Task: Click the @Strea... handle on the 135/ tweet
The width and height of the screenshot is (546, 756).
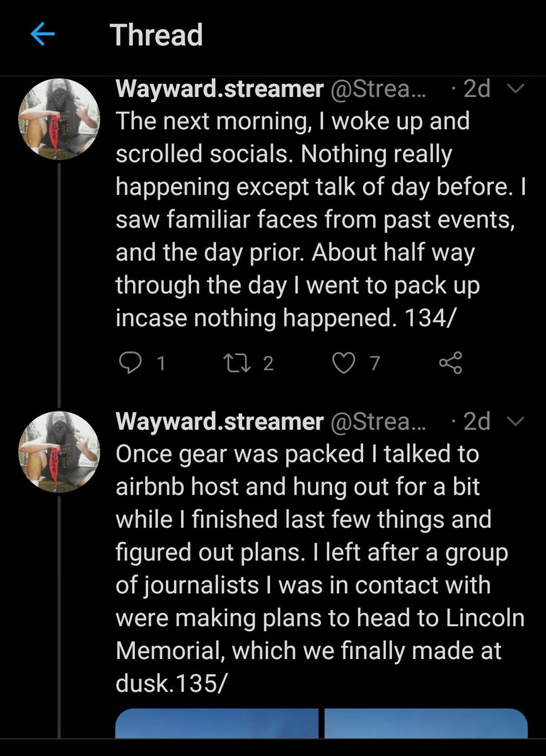Action: 378,421
